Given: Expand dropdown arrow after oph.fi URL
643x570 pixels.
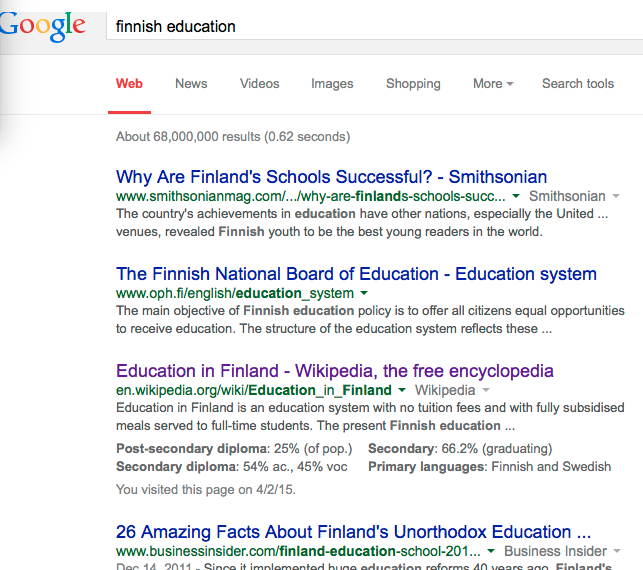Looking at the screenshot, I should click(x=364, y=293).
